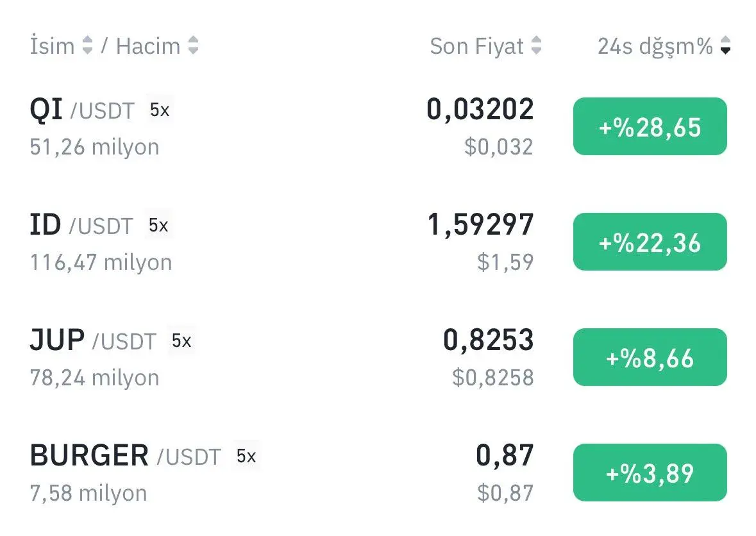
Task: Open the JUP/USDT trading pair
Action: tap(282, 358)
